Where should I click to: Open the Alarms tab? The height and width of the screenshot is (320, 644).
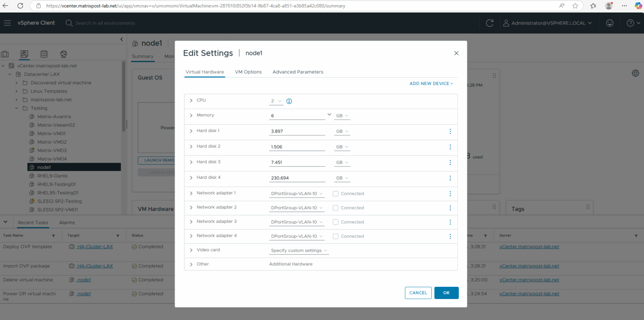pyautogui.click(x=66, y=222)
